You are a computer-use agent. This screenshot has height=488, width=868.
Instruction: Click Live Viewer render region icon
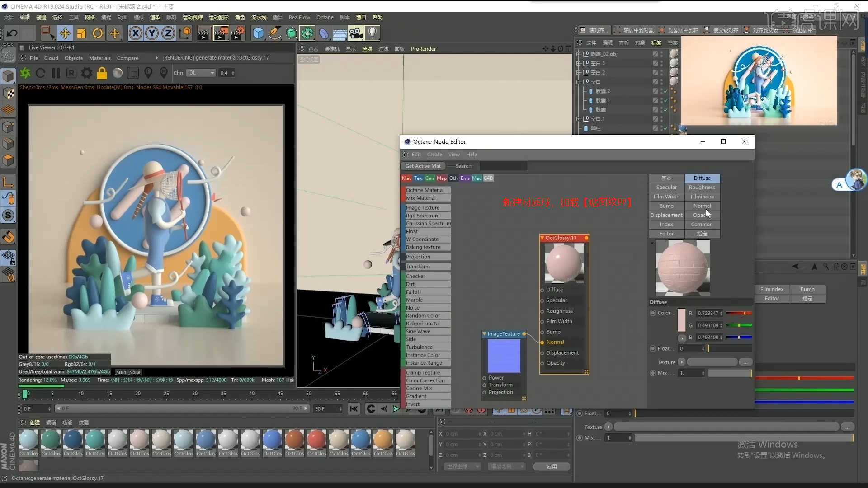pos(133,73)
